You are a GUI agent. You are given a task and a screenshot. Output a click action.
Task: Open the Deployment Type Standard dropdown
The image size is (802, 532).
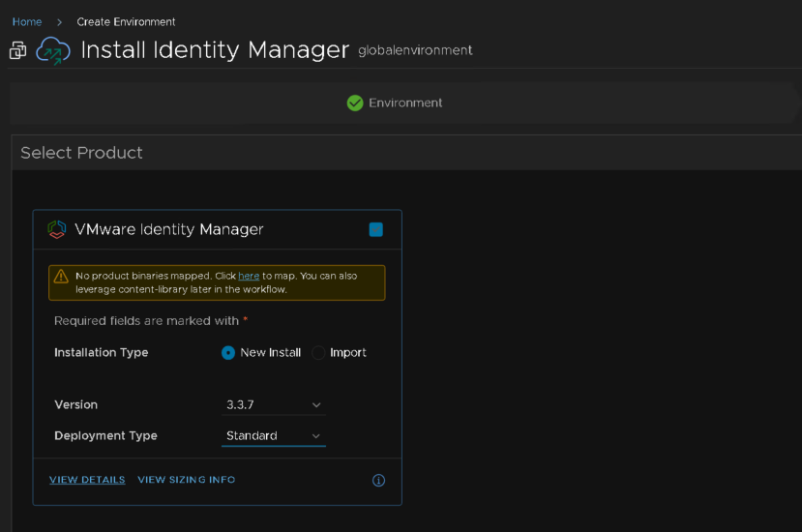[274, 436]
